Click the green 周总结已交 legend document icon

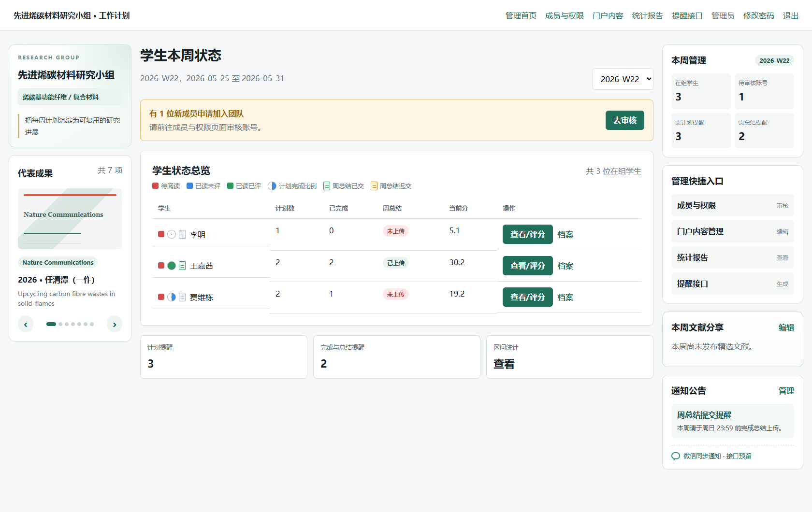coord(327,186)
